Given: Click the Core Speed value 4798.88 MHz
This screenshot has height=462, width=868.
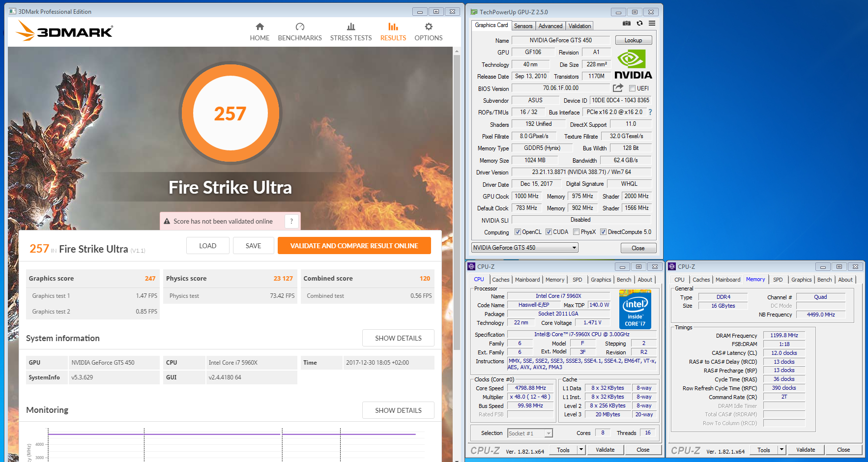Looking at the screenshot, I should [x=530, y=388].
